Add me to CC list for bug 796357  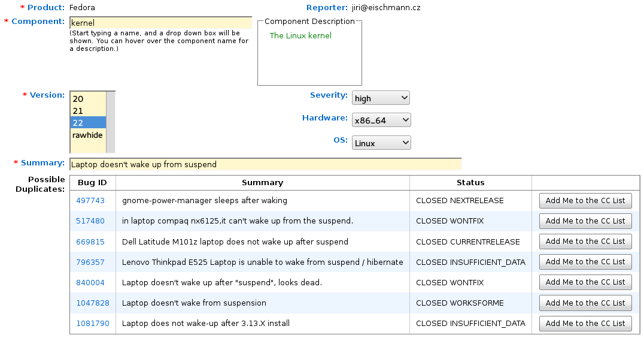click(585, 262)
